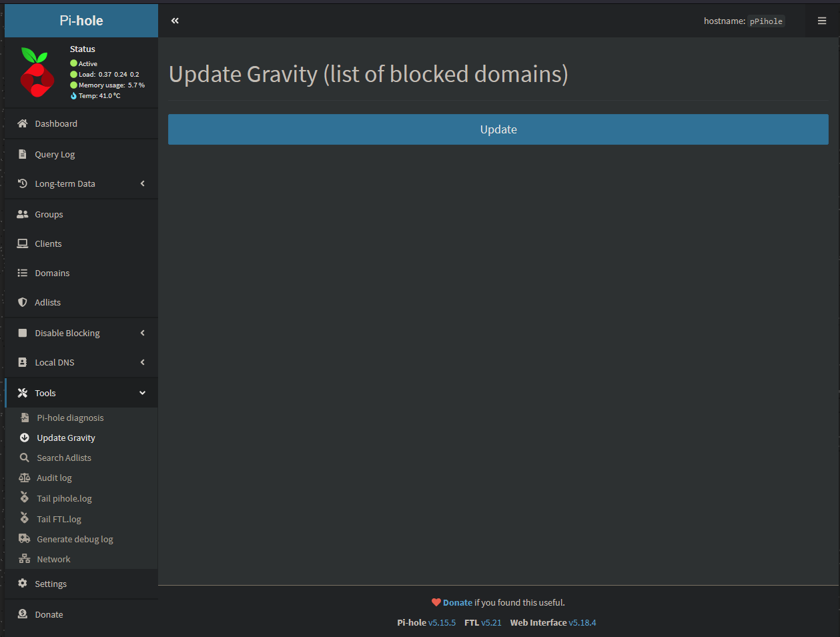Expand the Long-term Data submenu arrow

[142, 183]
